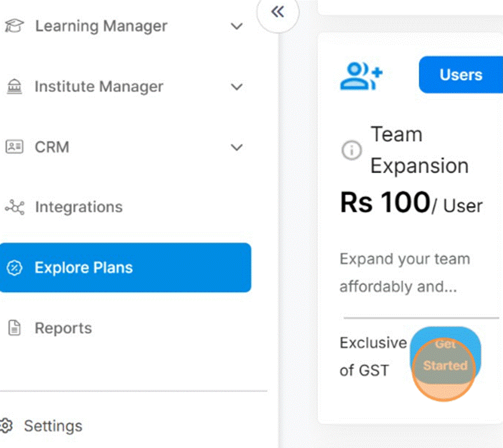The width and height of the screenshot is (503, 448).
Task: Collapse the sidebar using the double-chevron button
Action: click(277, 12)
